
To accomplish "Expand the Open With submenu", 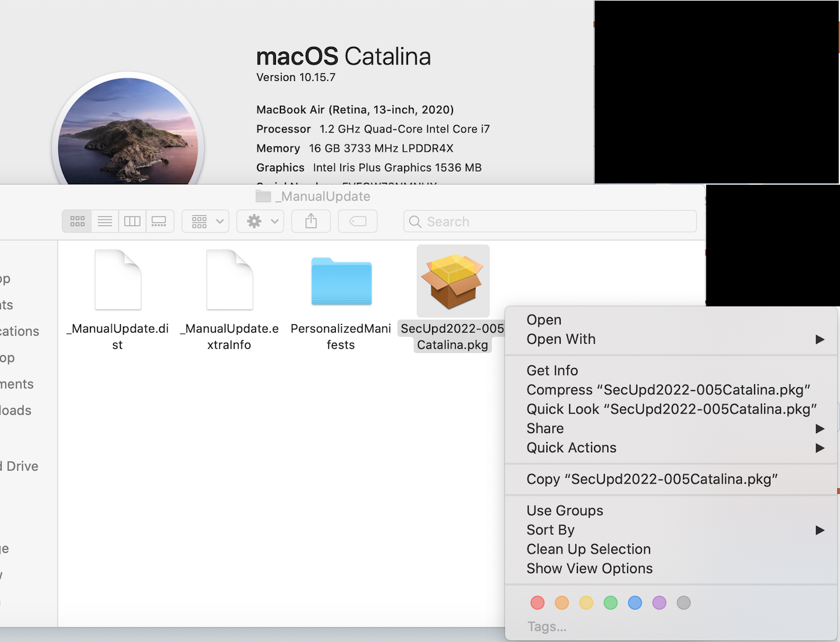I will pyautogui.click(x=671, y=339).
